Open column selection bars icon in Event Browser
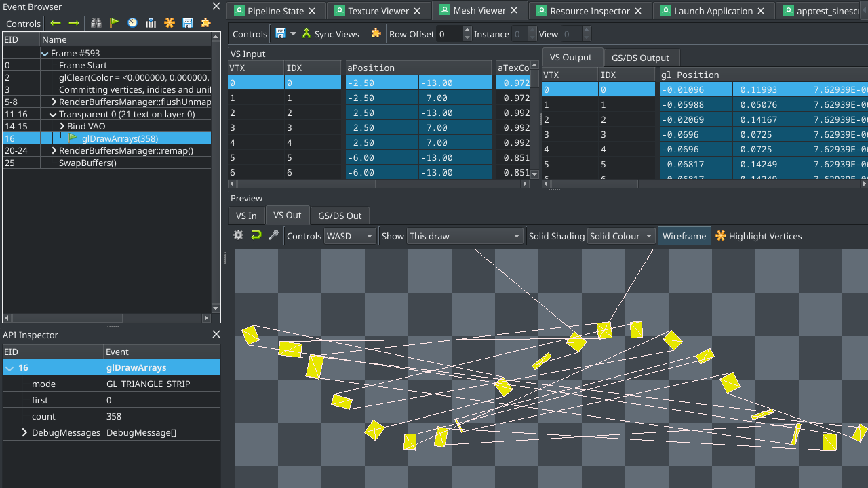 pyautogui.click(x=151, y=23)
